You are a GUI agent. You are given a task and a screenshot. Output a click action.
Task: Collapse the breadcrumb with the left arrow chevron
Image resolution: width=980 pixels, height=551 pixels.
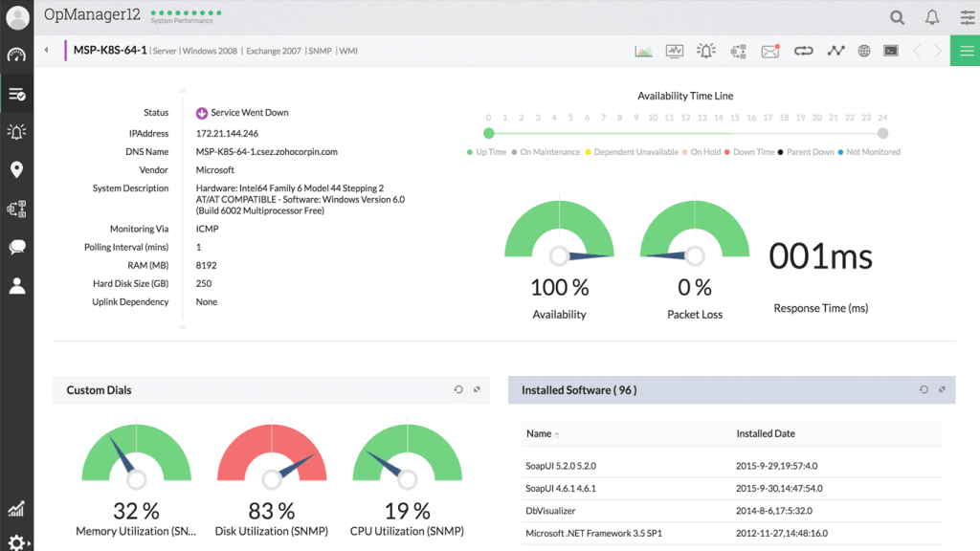46,50
